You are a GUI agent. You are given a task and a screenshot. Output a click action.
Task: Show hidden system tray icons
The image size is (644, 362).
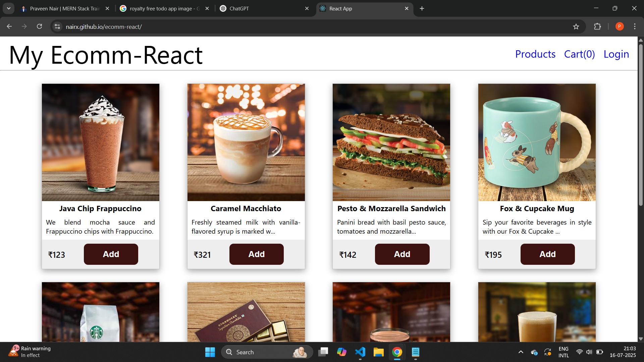click(521, 352)
